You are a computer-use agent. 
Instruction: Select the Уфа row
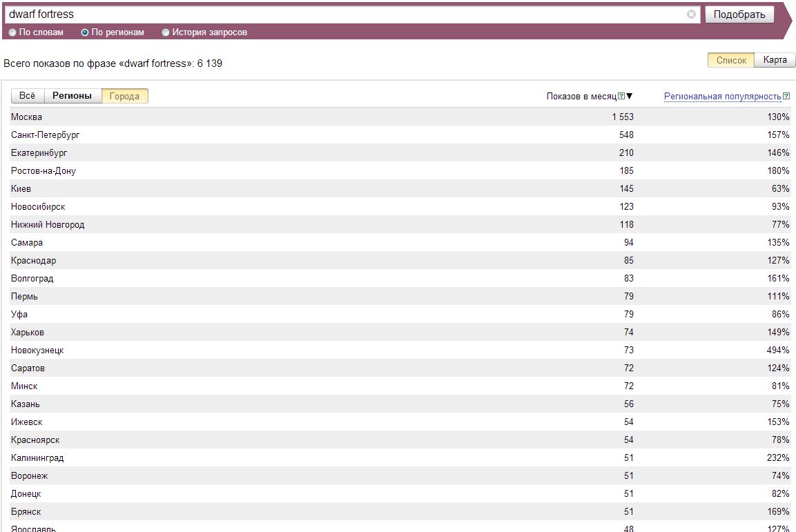click(x=400, y=314)
